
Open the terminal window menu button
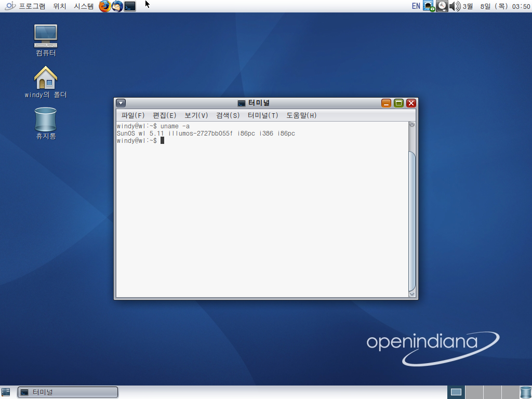click(x=121, y=103)
